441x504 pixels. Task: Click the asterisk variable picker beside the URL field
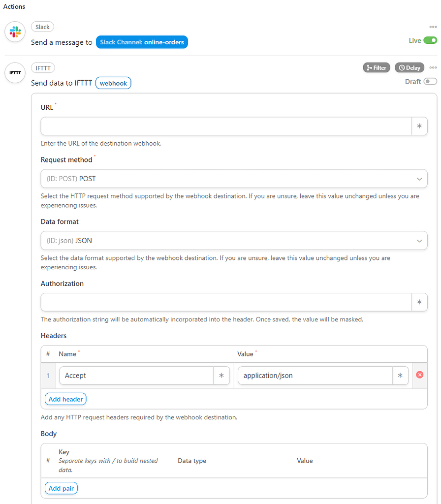click(419, 126)
